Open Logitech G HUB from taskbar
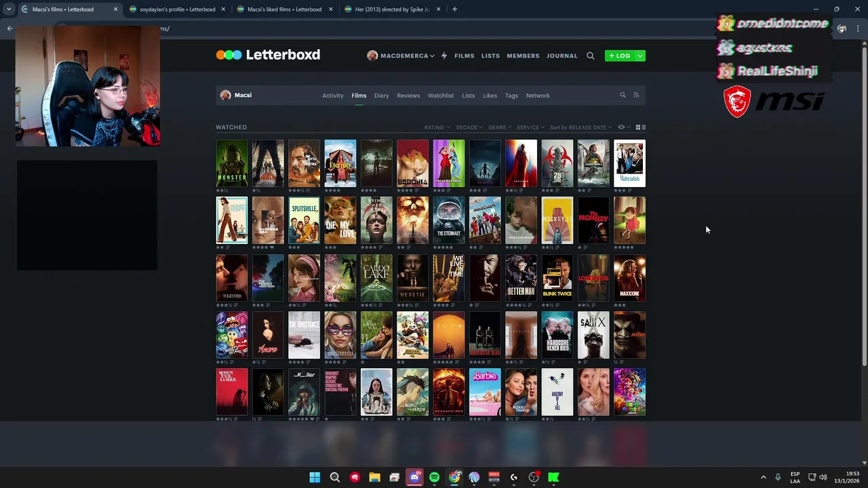Image resolution: width=868 pixels, height=488 pixels. (x=514, y=477)
